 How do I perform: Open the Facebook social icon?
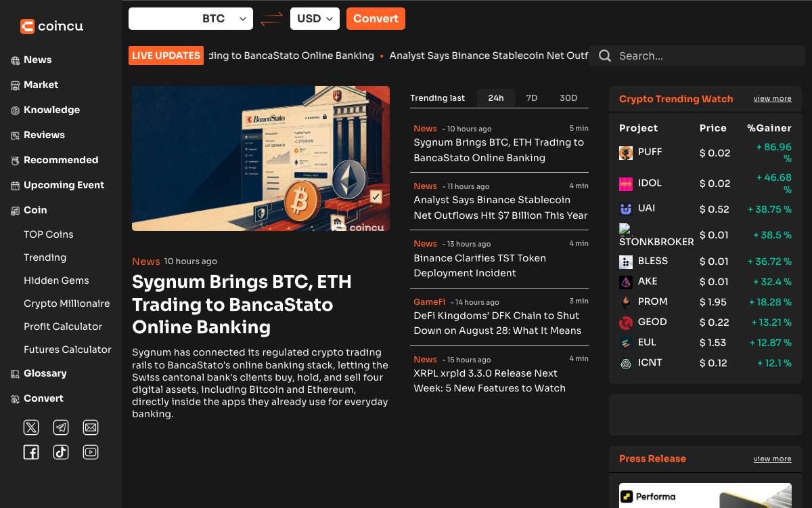point(31,452)
